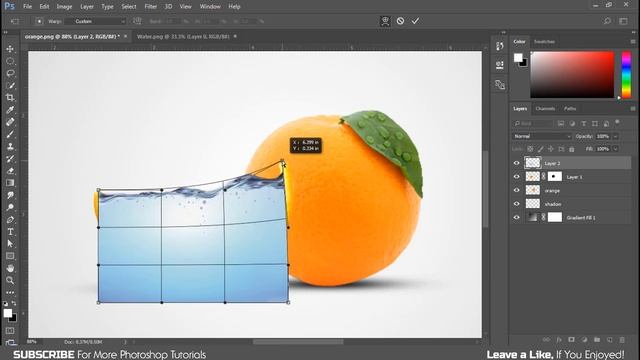Image resolution: width=640 pixels, height=360 pixels.
Task: Select the Zoom tool
Action: (x=10, y=280)
